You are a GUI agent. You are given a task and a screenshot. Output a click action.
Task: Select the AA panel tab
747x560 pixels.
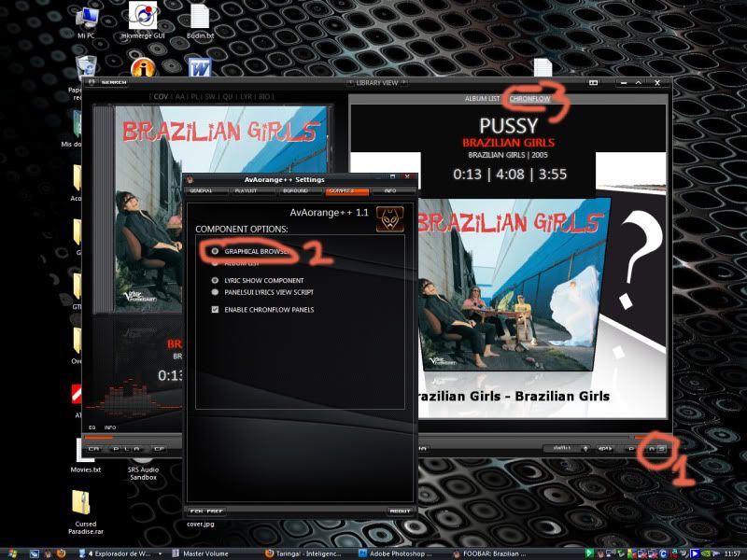click(179, 97)
